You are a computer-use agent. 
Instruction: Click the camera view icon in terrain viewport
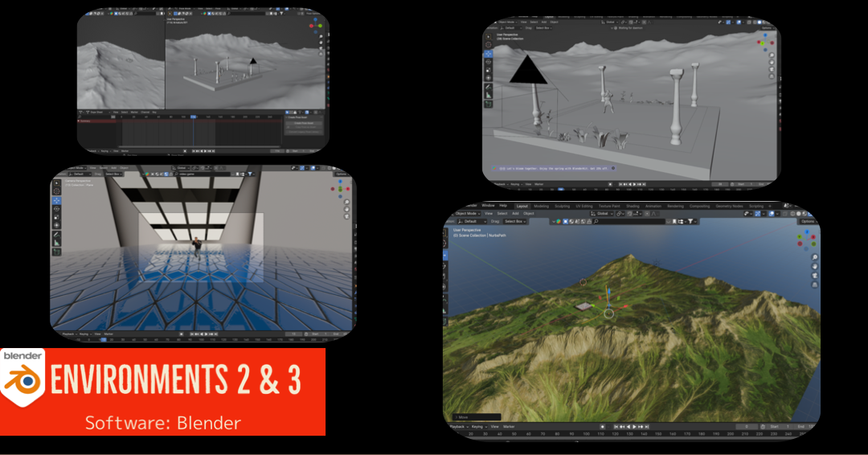(x=815, y=275)
